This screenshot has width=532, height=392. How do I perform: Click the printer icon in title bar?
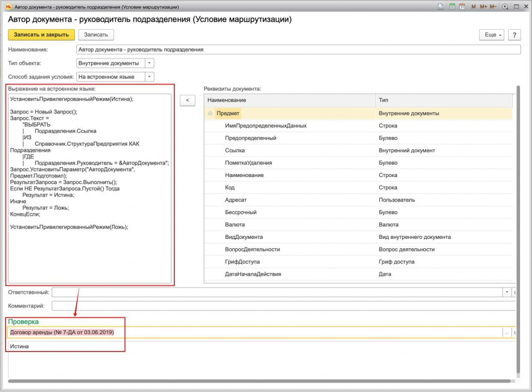[x=441, y=7]
